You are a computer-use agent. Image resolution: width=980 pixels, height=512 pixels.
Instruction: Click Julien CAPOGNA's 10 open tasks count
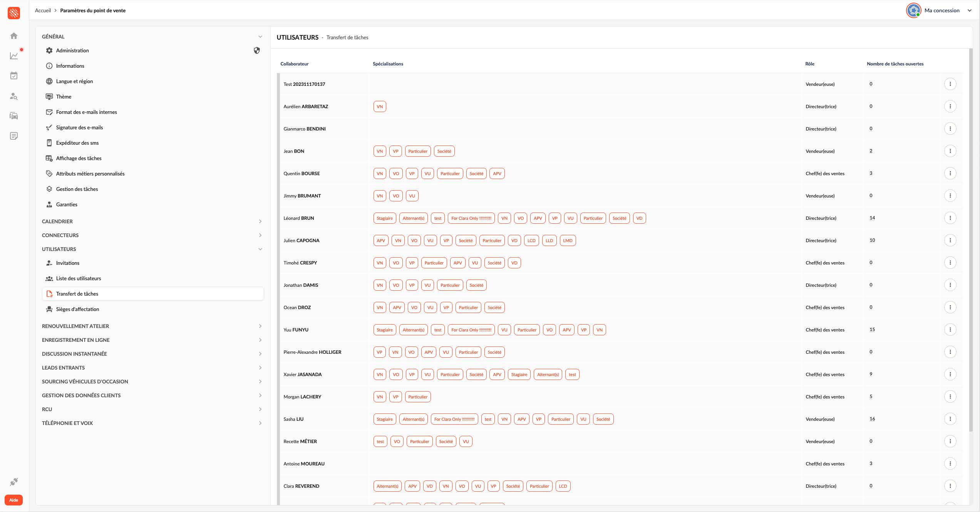[x=872, y=240]
